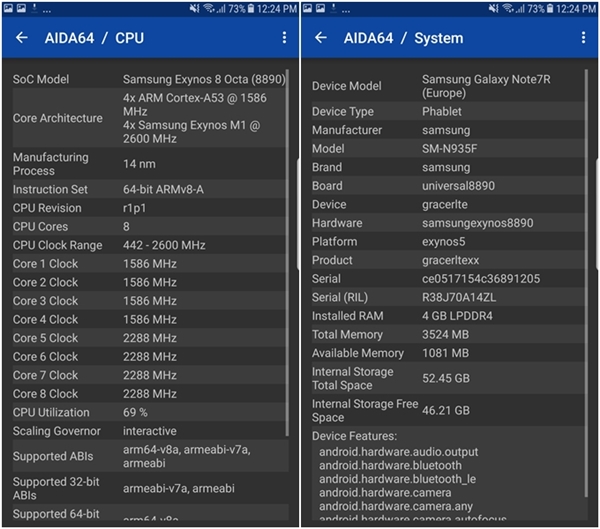Select Device Type Phablet value
600x529 pixels.
pos(442,112)
